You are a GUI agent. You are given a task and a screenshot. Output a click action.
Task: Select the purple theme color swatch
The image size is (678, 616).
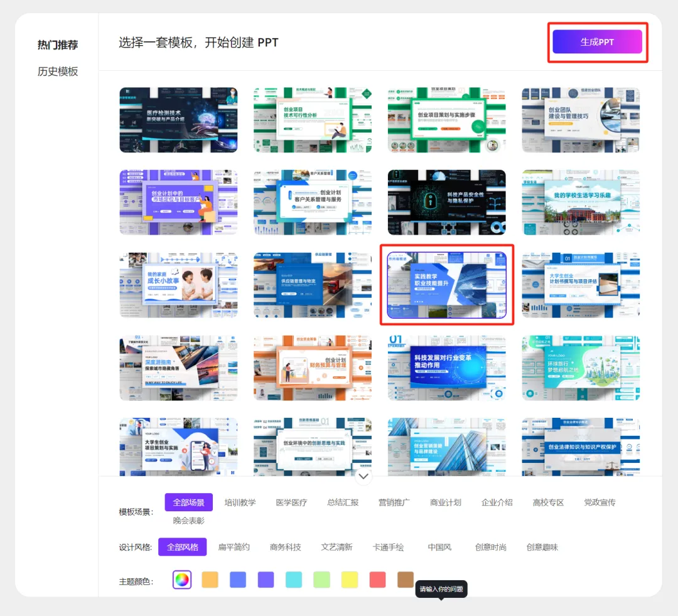266,580
